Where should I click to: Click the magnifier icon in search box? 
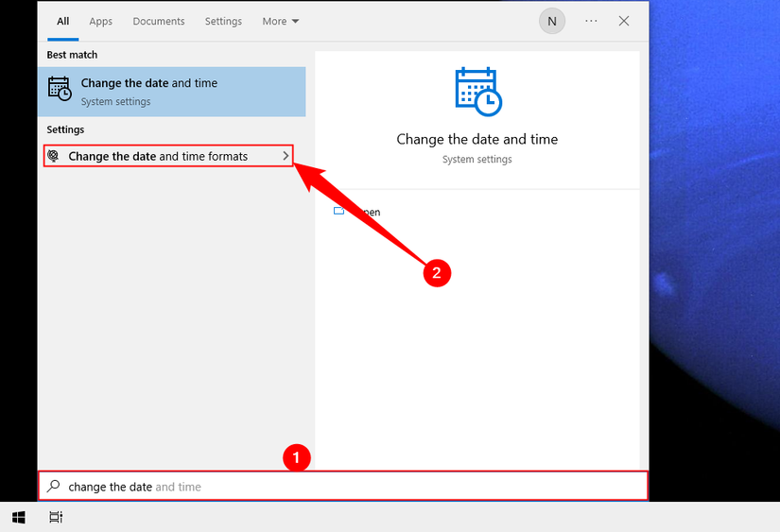pyautogui.click(x=54, y=487)
